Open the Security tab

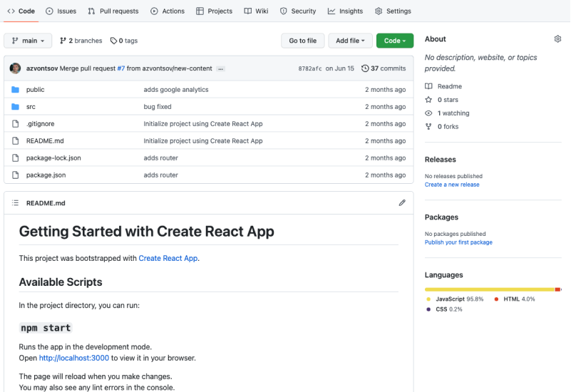pyautogui.click(x=298, y=11)
